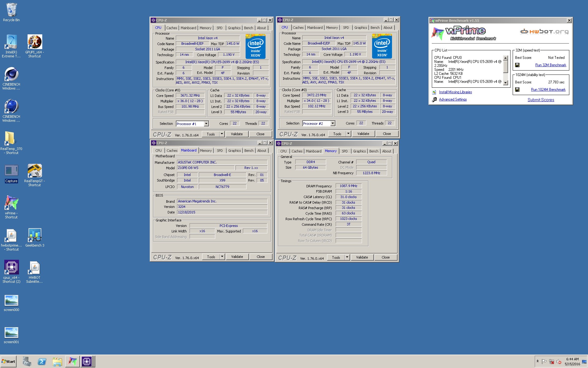Screen dimensions: 588x368
Task: Open the upper CINEBENCH Windows shortcut
Action: (x=11, y=79)
